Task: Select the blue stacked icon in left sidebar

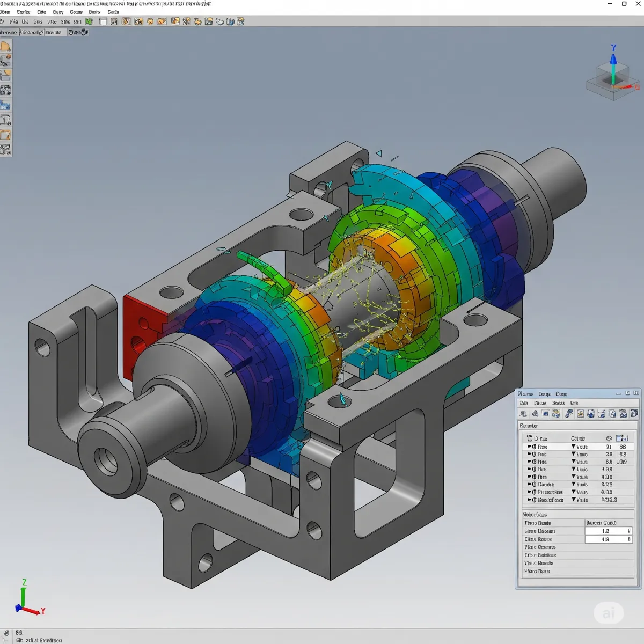Action: click(x=5, y=105)
